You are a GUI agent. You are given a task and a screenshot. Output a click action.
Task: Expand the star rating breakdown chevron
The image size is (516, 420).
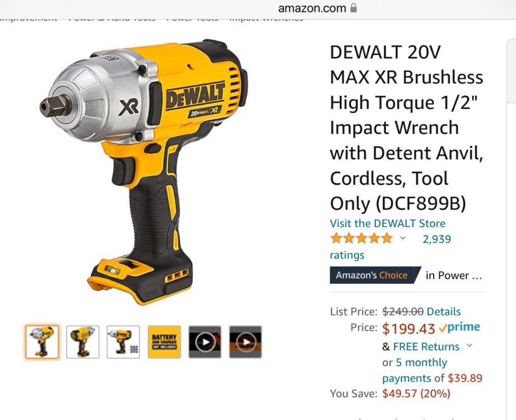pos(402,238)
